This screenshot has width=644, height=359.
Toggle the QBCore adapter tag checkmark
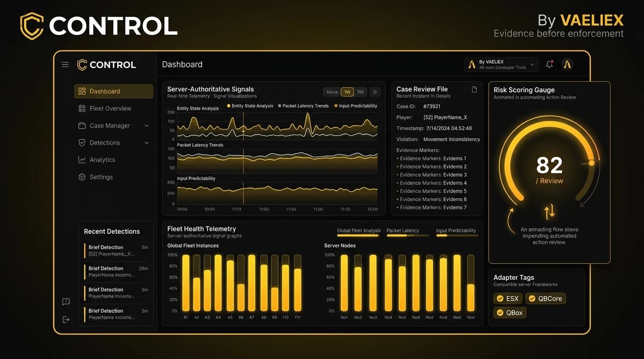(x=532, y=299)
